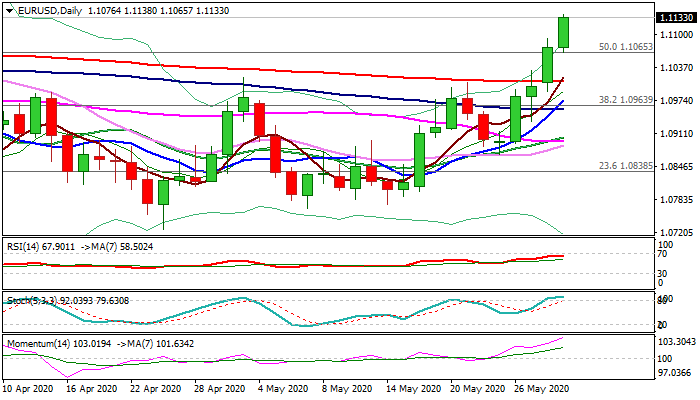Click the 8 May 2020 date label
The image size is (700, 400).
pos(347,389)
